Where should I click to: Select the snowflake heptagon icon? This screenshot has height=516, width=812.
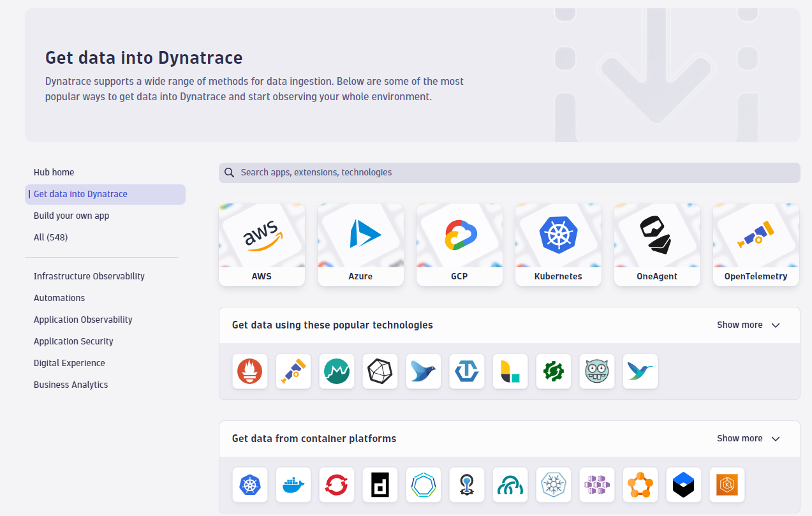point(554,485)
